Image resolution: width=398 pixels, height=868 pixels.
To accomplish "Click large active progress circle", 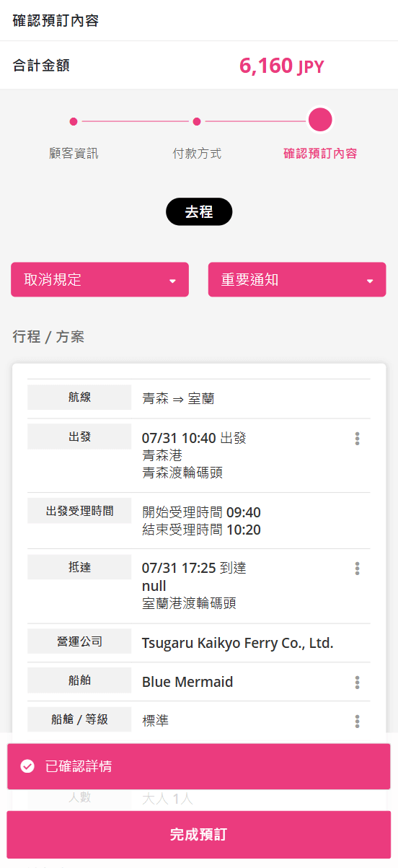I will pyautogui.click(x=320, y=120).
